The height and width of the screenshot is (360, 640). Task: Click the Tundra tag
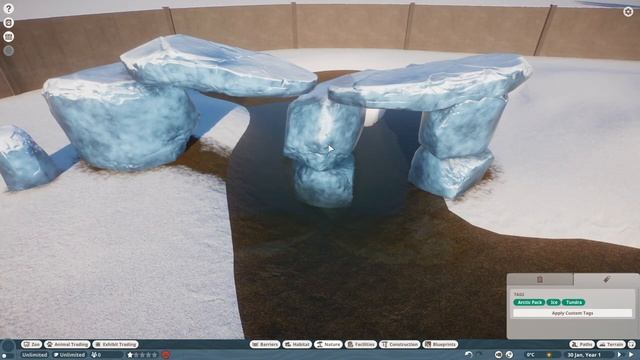tap(573, 302)
